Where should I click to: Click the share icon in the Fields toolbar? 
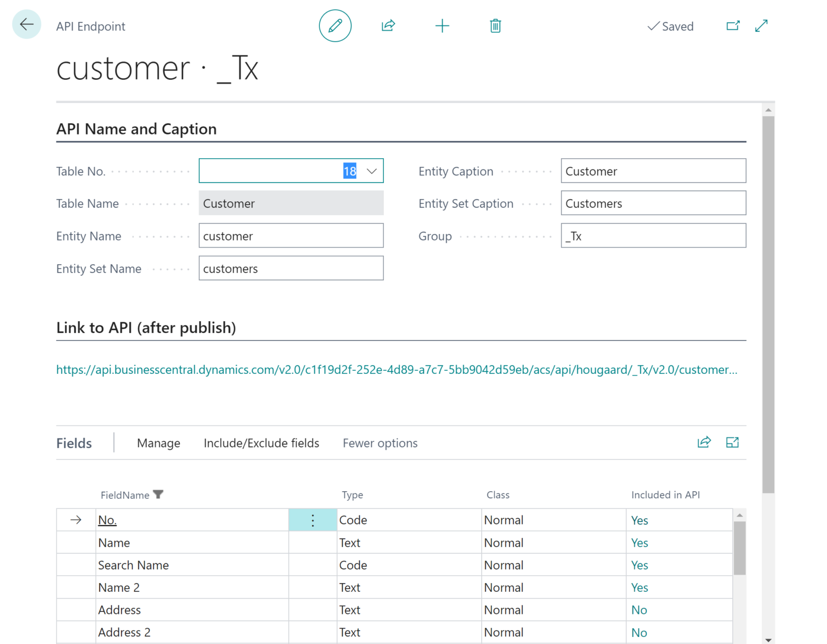(x=704, y=442)
